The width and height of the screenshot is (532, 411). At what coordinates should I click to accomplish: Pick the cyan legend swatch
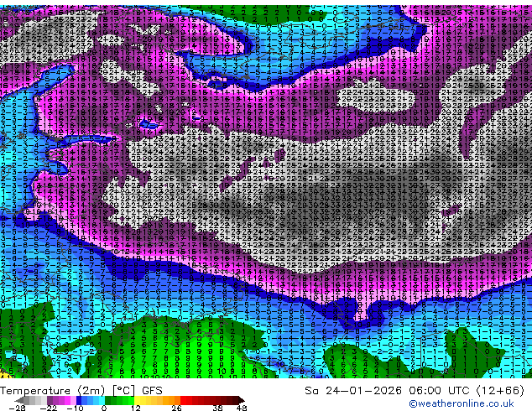pos(102,400)
